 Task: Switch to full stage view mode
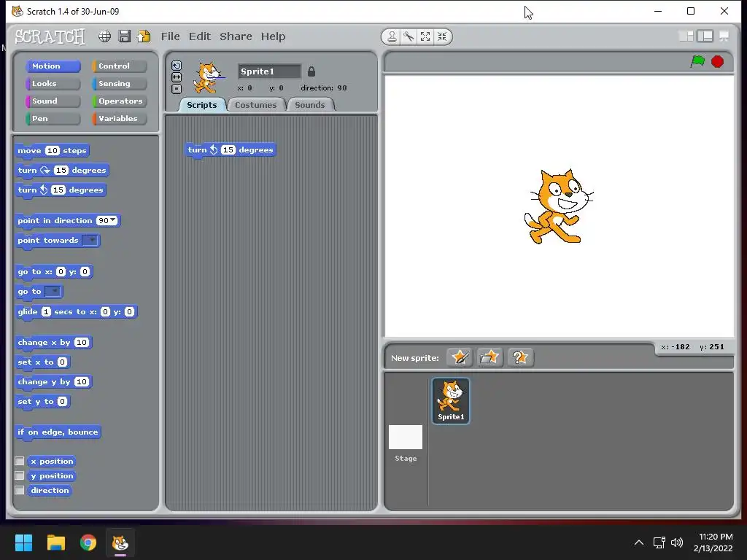tap(705, 36)
